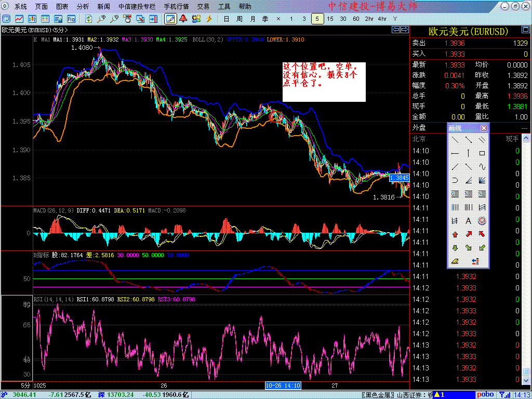
Task: Switch chart to 30 minute period
Action: tap(343, 19)
